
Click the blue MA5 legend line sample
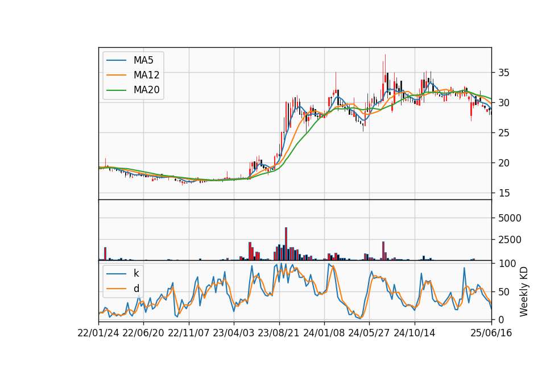(116, 61)
